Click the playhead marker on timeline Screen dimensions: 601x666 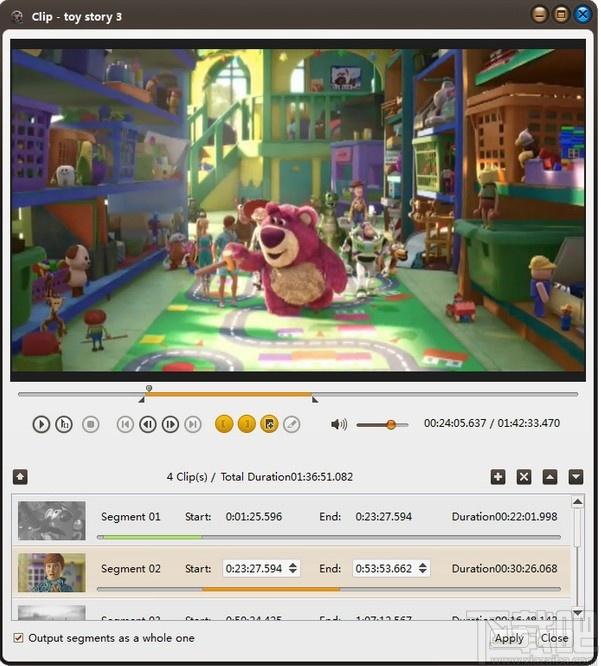pyautogui.click(x=149, y=388)
